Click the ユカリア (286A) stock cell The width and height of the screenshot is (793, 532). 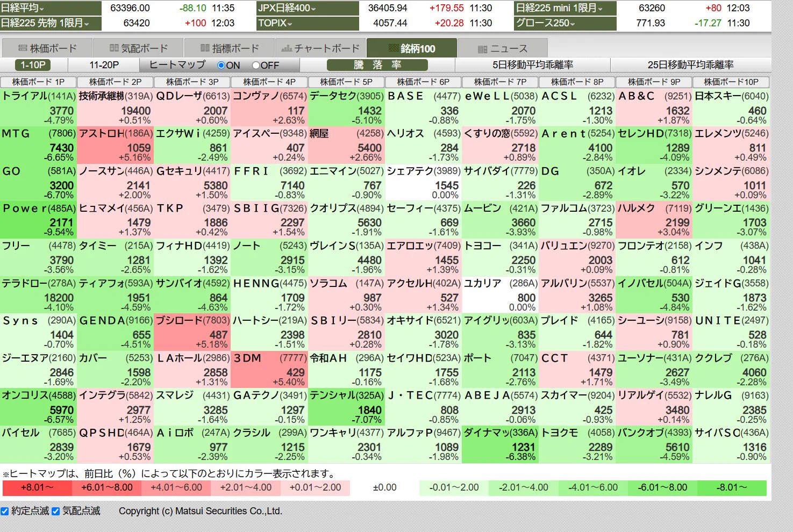pyautogui.click(x=500, y=294)
